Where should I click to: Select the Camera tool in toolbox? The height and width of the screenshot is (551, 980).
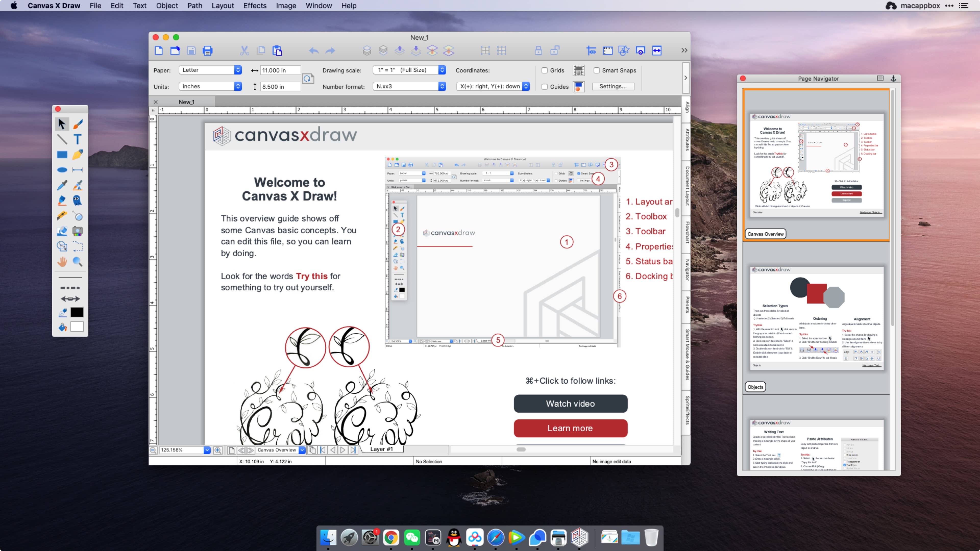click(x=78, y=231)
